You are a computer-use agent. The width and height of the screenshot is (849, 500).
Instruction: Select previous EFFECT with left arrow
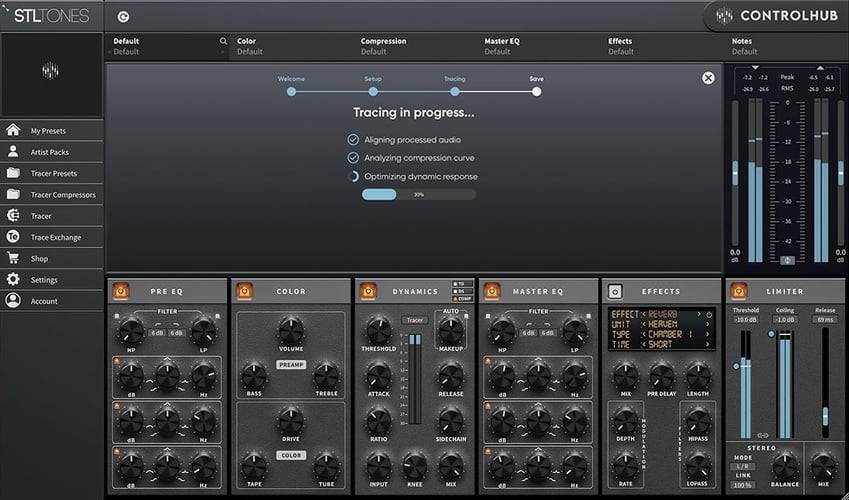pyautogui.click(x=644, y=314)
